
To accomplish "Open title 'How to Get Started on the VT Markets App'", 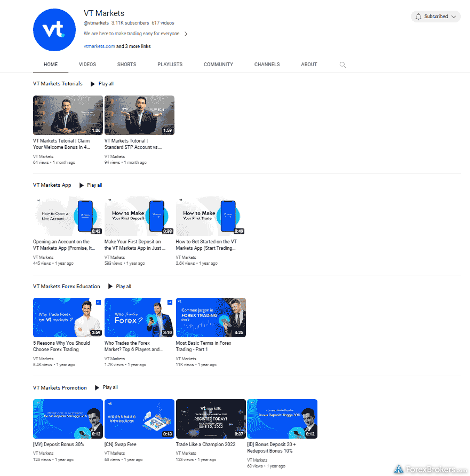I will (206, 245).
